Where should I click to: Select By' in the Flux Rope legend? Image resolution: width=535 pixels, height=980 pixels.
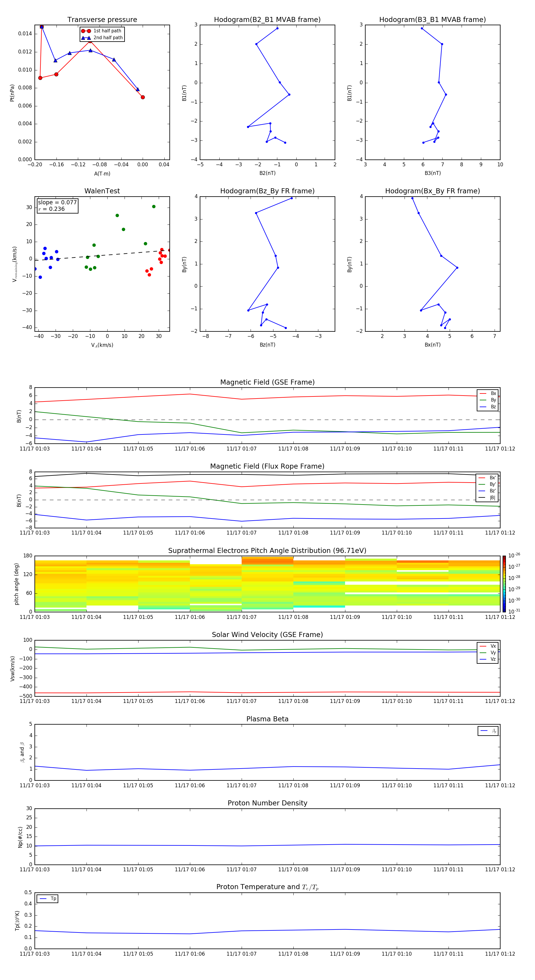click(x=487, y=484)
